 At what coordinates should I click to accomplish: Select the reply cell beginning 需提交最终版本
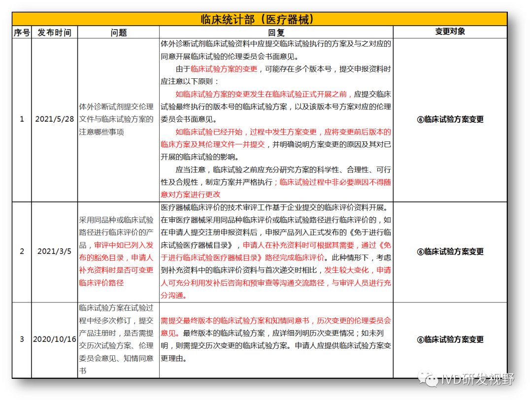tap(276, 339)
